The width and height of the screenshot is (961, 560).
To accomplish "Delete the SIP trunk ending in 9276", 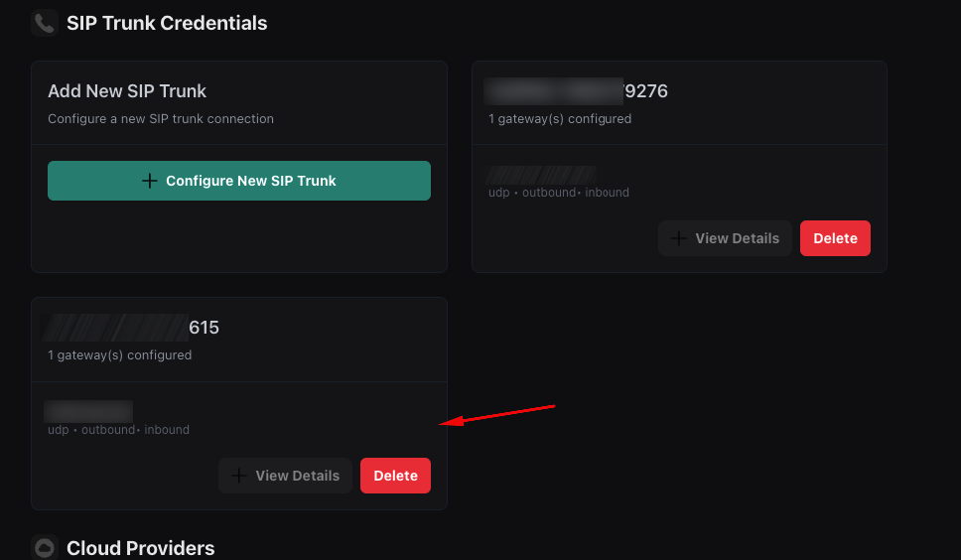I will (x=835, y=238).
